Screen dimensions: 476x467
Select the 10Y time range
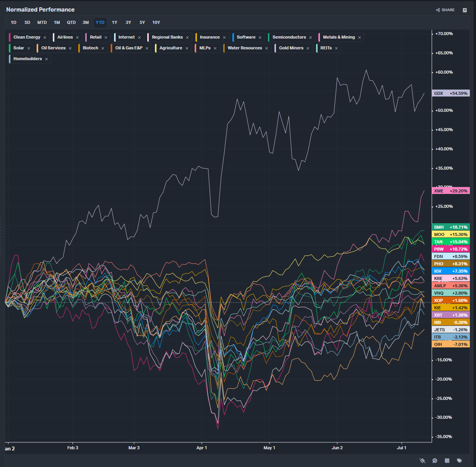point(156,22)
